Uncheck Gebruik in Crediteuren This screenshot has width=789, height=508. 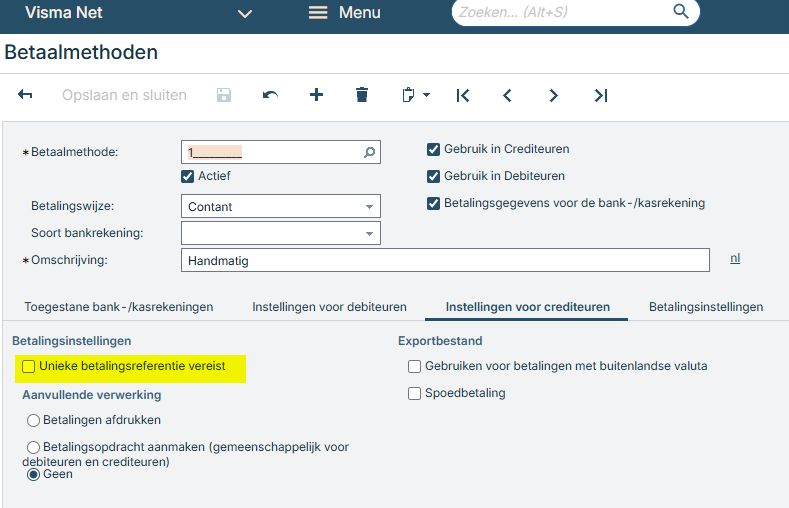(433, 150)
